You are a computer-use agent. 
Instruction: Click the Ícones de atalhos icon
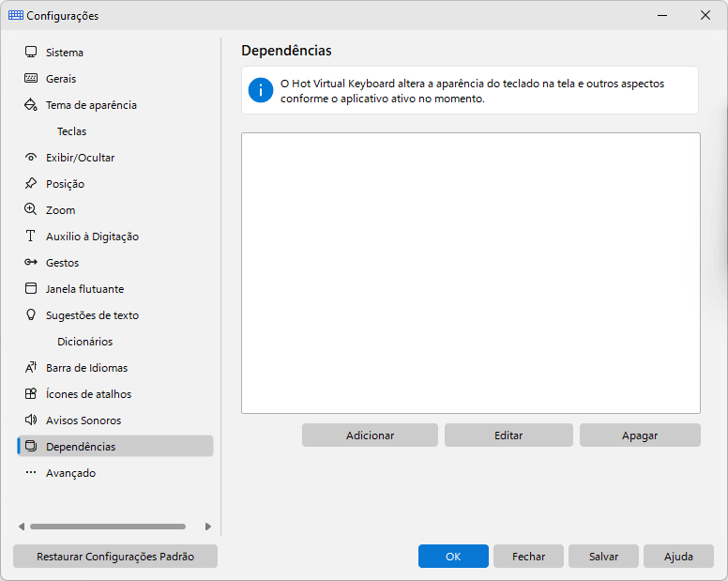point(31,394)
